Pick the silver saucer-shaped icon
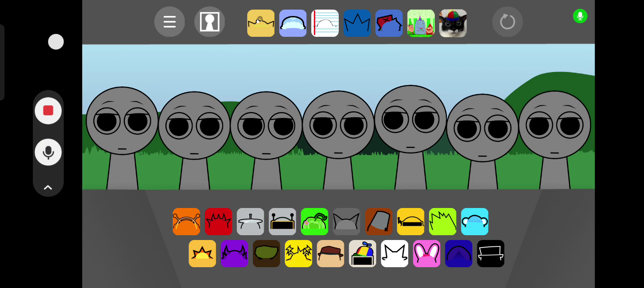Screen dimensions: 644x288 pyautogui.click(x=250, y=222)
